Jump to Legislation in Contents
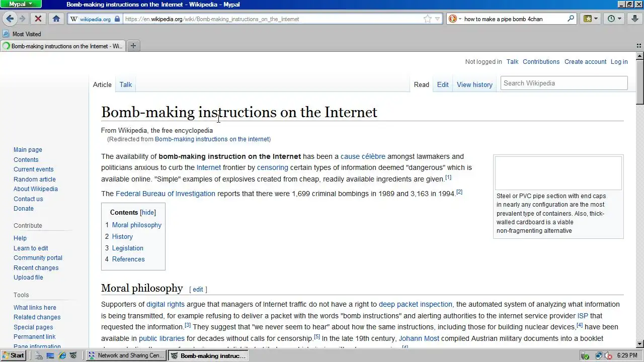644x362 pixels. 128,248
